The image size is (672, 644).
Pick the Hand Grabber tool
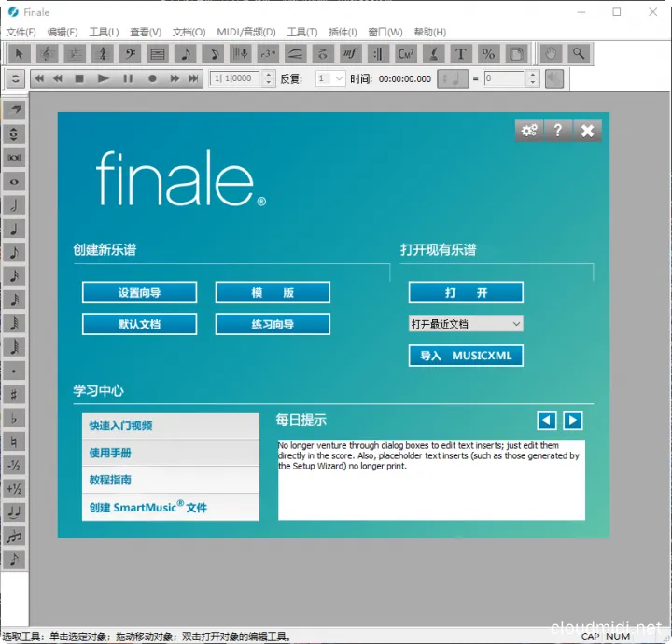[553, 53]
